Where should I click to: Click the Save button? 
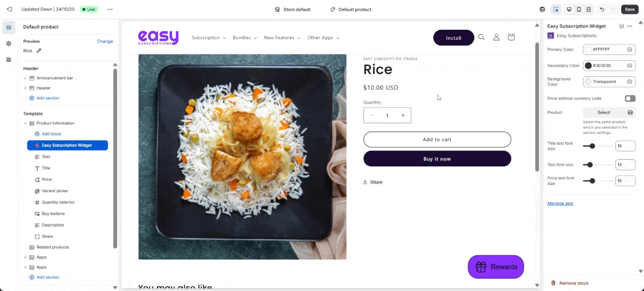point(629,10)
